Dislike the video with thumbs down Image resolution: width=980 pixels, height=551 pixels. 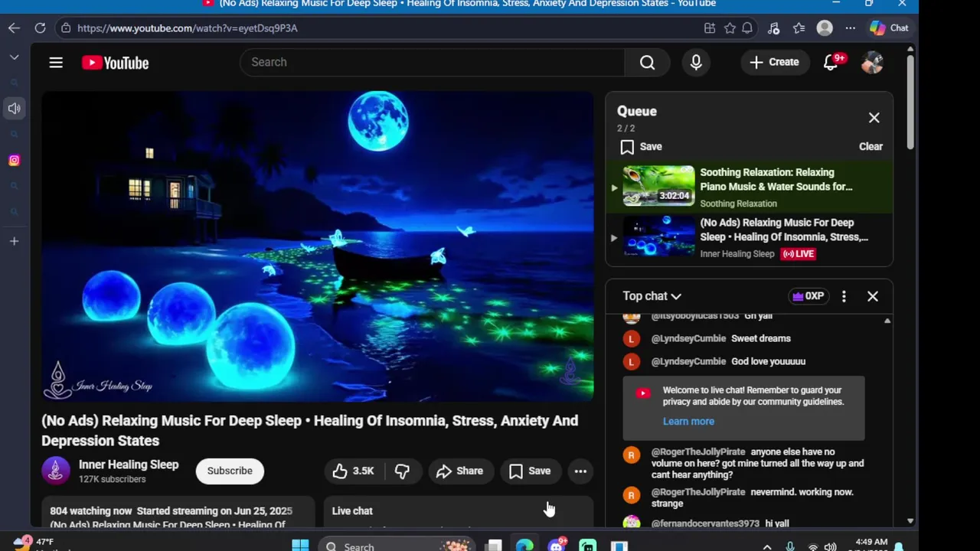402,471
